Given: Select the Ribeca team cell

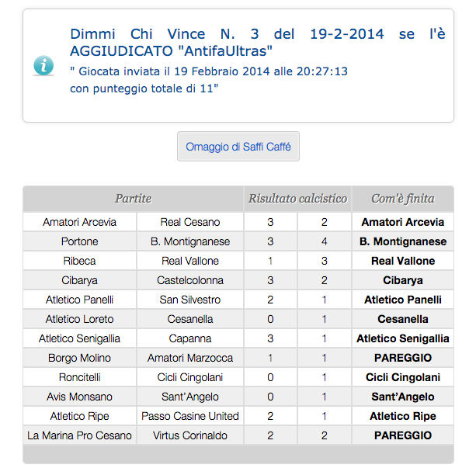Looking at the screenshot, I should point(79,261).
